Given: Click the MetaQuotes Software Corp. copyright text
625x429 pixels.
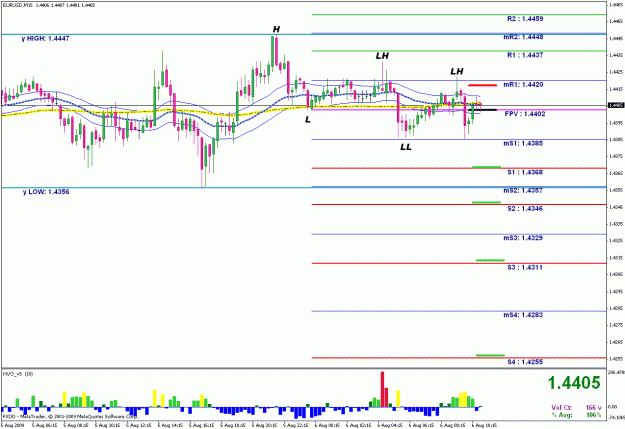Looking at the screenshot, I should 71,416.
